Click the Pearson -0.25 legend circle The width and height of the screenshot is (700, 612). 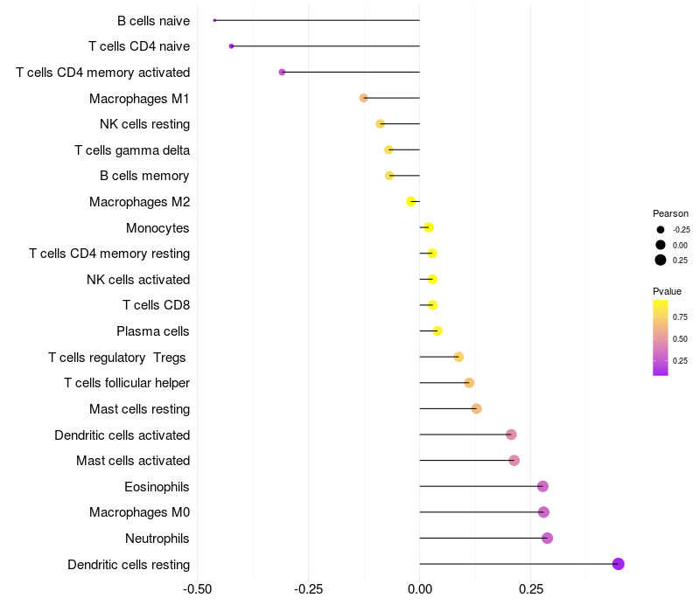[661, 229]
